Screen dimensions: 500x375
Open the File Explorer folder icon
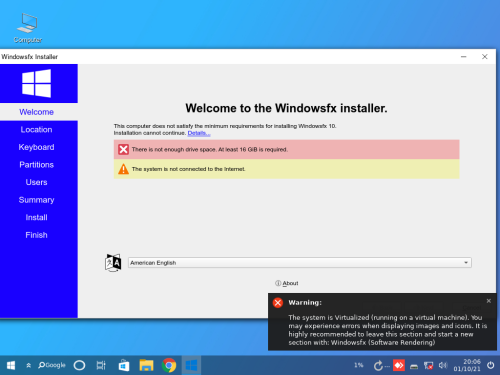point(146,365)
